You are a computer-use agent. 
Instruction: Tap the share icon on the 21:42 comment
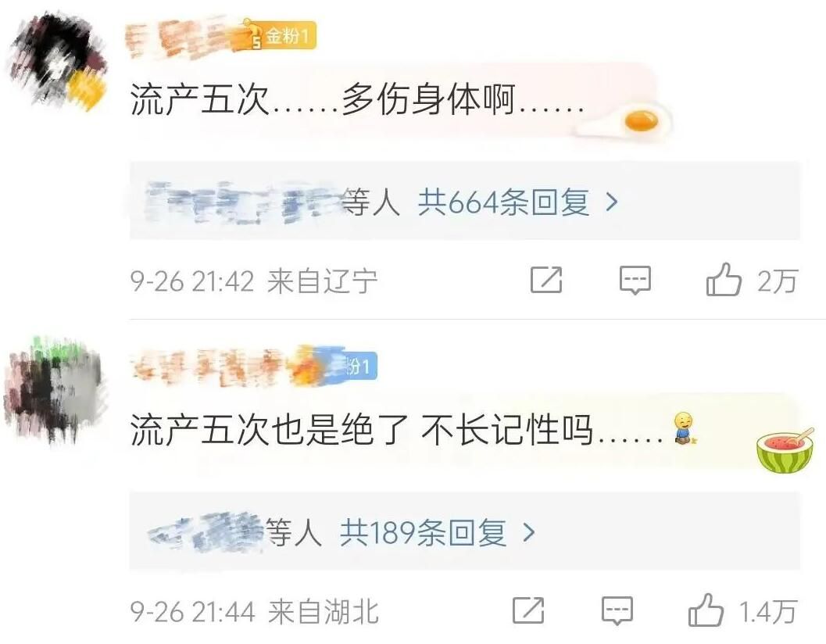point(546,279)
